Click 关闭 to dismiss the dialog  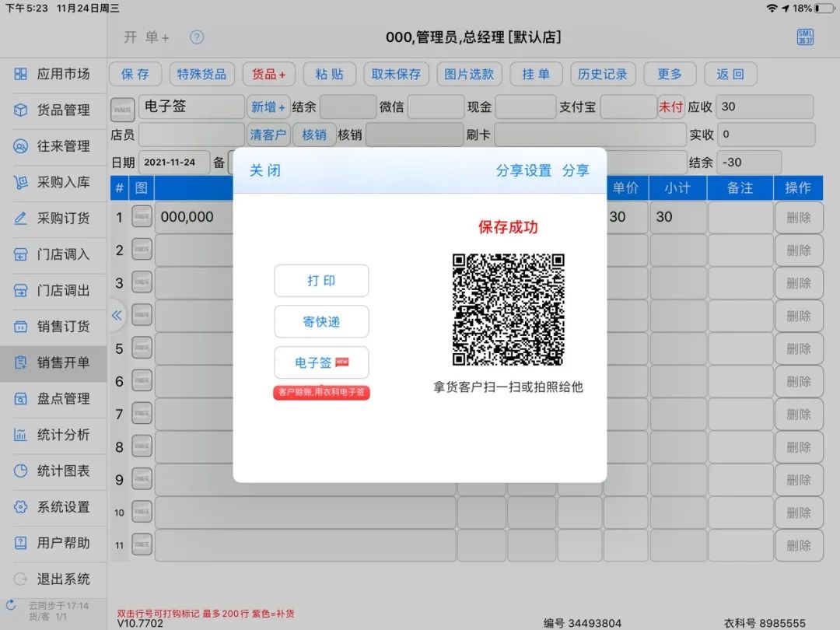coord(265,170)
